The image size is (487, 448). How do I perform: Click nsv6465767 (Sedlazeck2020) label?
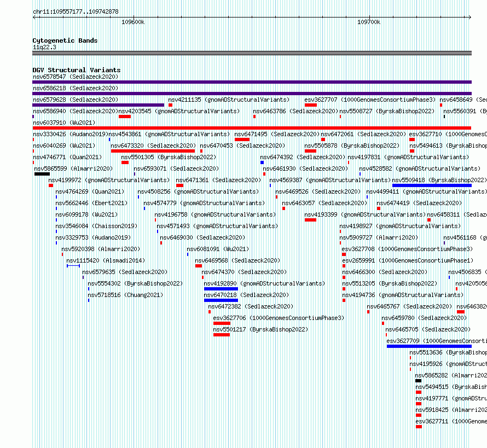tap(409, 306)
